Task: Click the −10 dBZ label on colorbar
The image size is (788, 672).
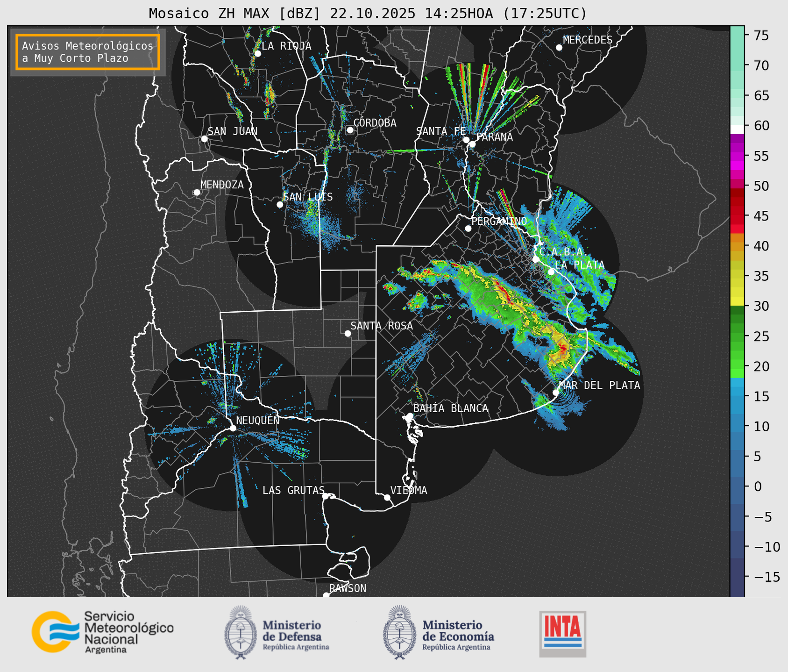Action: (767, 547)
